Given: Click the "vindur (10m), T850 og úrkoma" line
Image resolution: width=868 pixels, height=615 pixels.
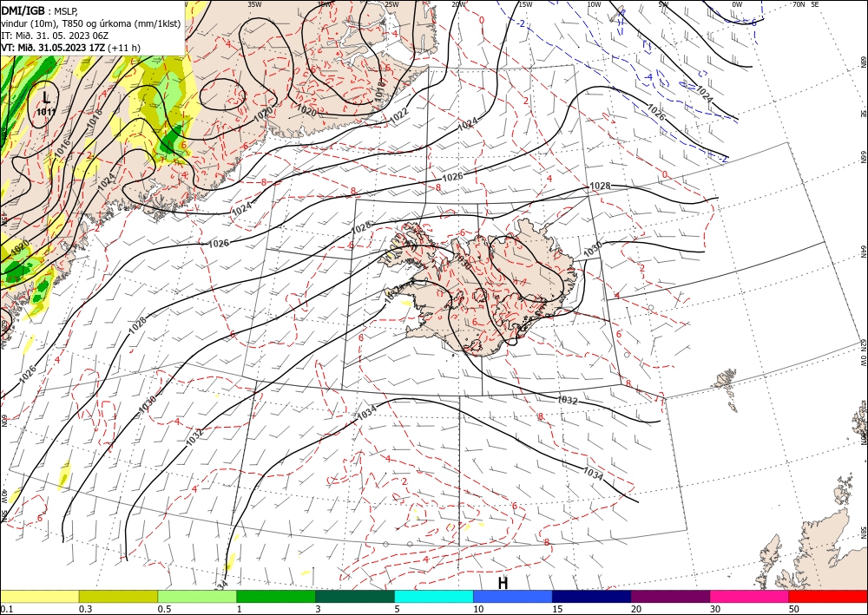Looking at the screenshot, I should (91, 23).
